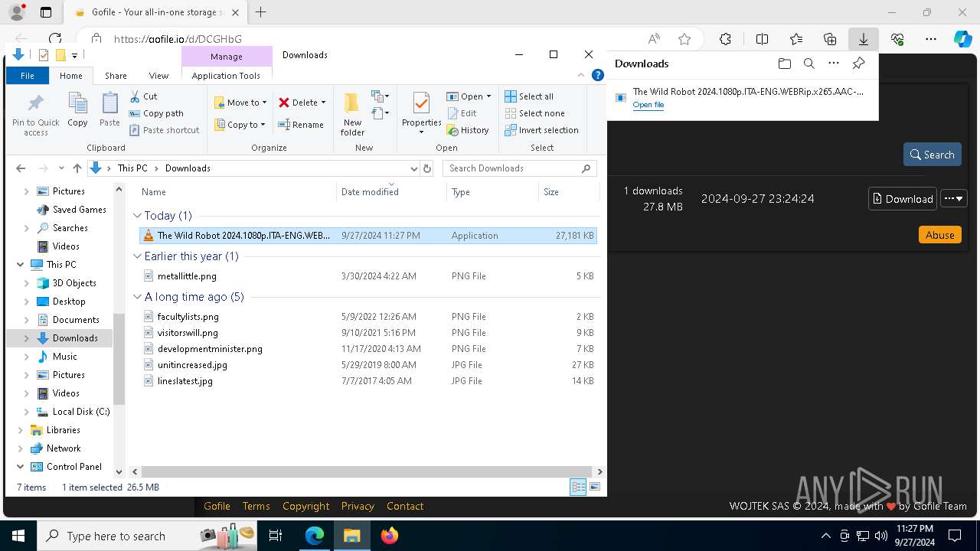Create a New folder from ribbon

click(352, 113)
